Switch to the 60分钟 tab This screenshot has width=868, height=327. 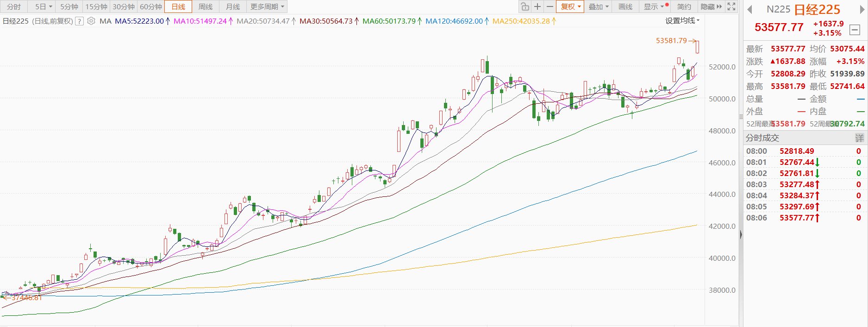coord(151,6)
